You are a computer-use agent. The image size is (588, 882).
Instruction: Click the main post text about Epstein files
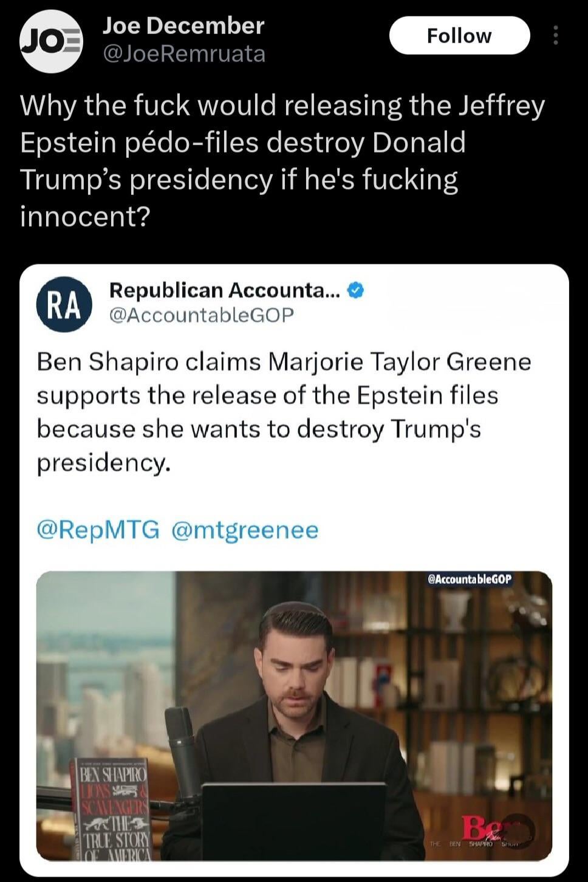coord(282,161)
